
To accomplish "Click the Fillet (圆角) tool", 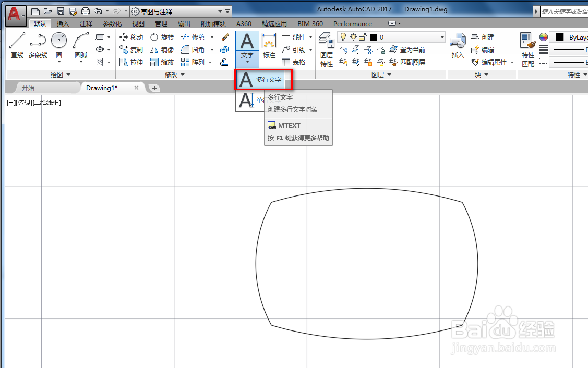I will [193, 50].
